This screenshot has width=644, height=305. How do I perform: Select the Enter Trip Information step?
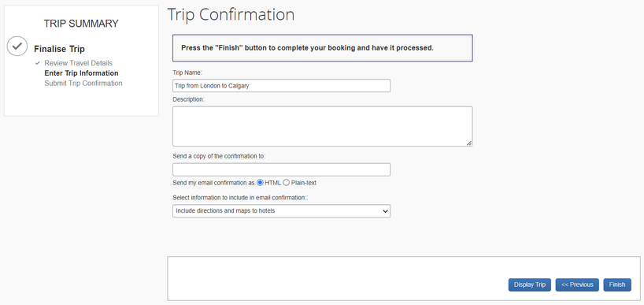click(81, 73)
